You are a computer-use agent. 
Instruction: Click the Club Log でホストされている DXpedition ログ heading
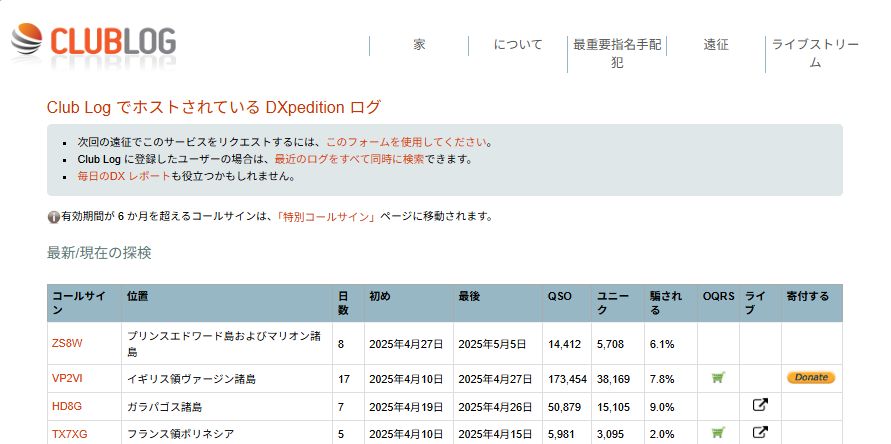tap(214, 107)
